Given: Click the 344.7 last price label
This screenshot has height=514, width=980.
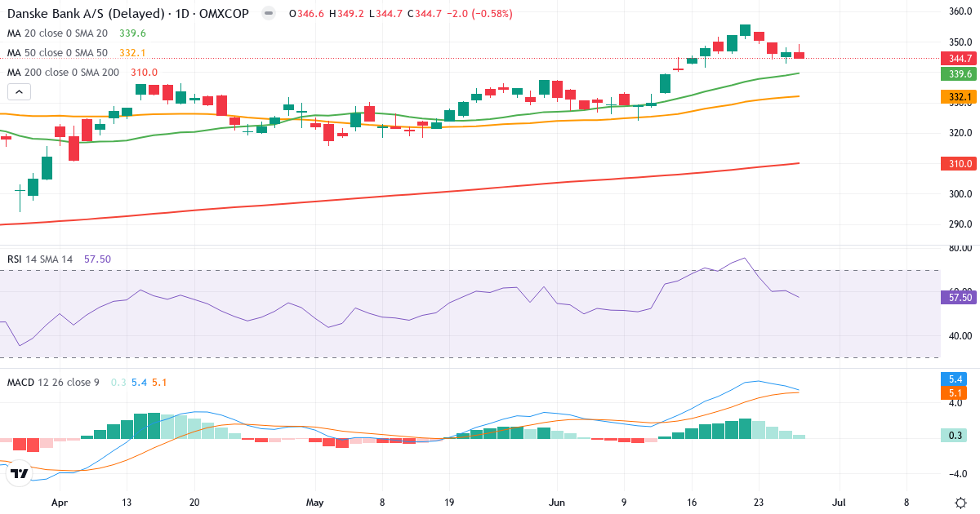Looking at the screenshot, I should [x=959, y=58].
